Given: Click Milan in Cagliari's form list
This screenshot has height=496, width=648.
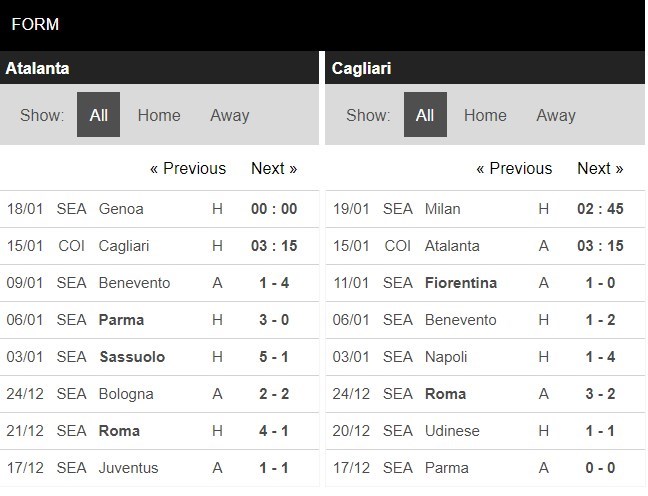Looking at the screenshot, I should click(442, 209).
